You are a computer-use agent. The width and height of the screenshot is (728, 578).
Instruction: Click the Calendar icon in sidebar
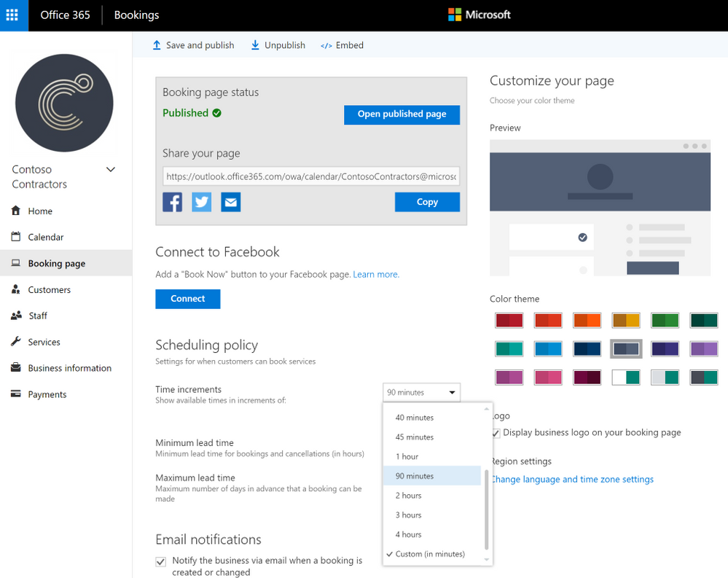(x=16, y=237)
